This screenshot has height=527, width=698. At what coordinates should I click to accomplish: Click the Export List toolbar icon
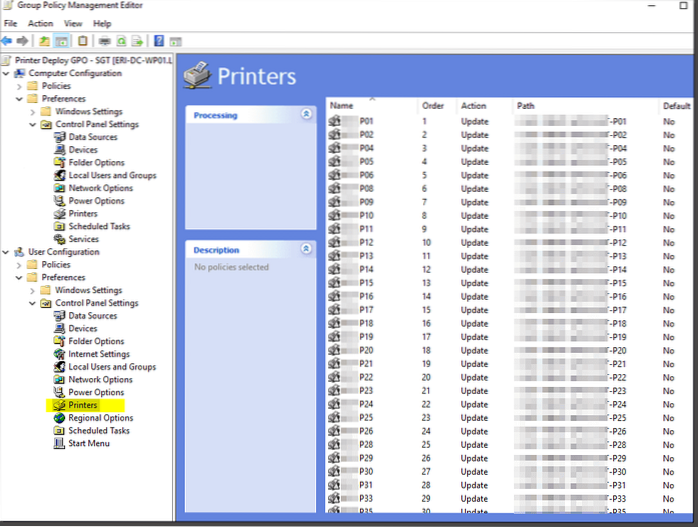tap(139, 41)
